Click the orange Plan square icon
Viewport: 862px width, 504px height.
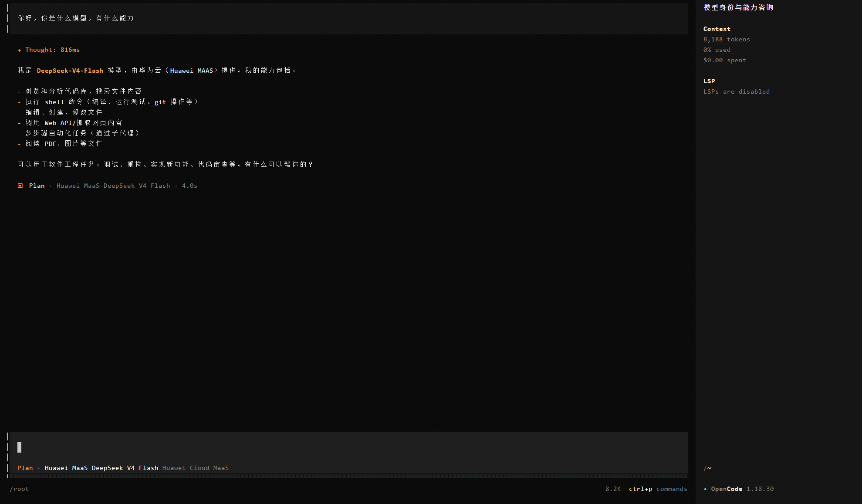[x=20, y=186]
